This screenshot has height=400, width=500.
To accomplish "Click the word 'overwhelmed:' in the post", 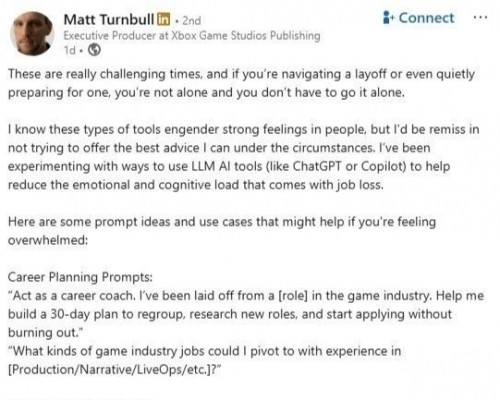I will pos(48,240).
